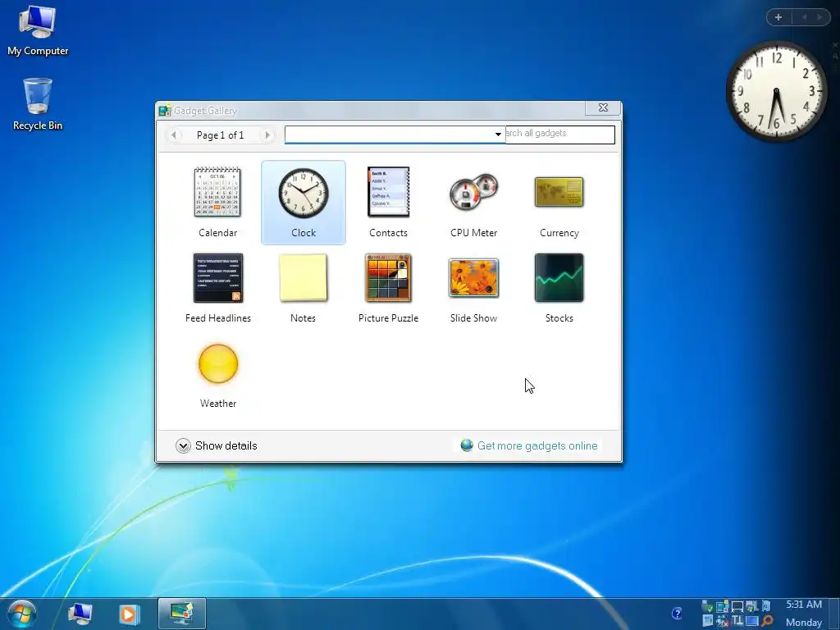Open the search filter dropdown arrow
Image resolution: width=840 pixels, height=630 pixels.
498,135
